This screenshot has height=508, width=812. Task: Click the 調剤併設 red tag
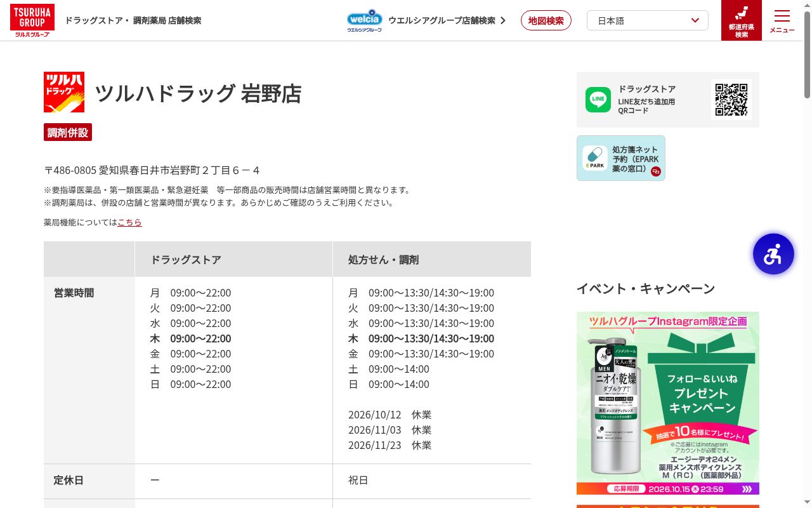pyautogui.click(x=68, y=132)
